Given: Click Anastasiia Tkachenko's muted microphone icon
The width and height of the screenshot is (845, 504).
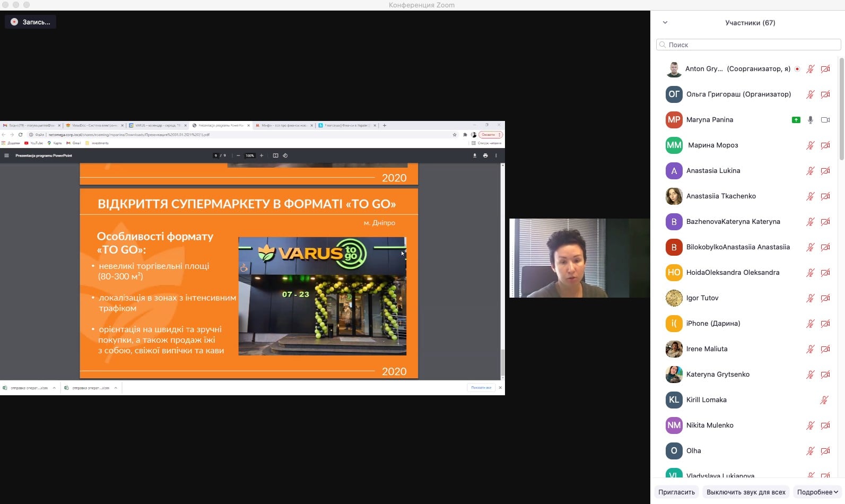Looking at the screenshot, I should [x=810, y=196].
